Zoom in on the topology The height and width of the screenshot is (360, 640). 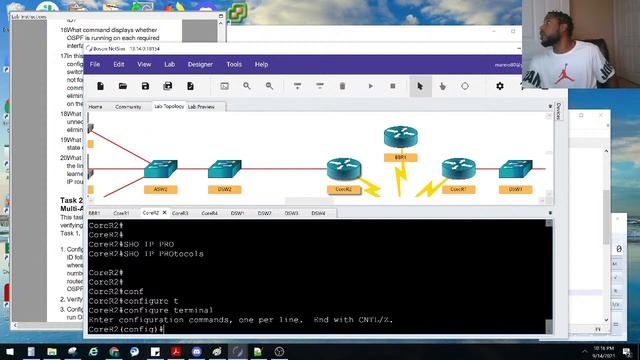point(247,86)
